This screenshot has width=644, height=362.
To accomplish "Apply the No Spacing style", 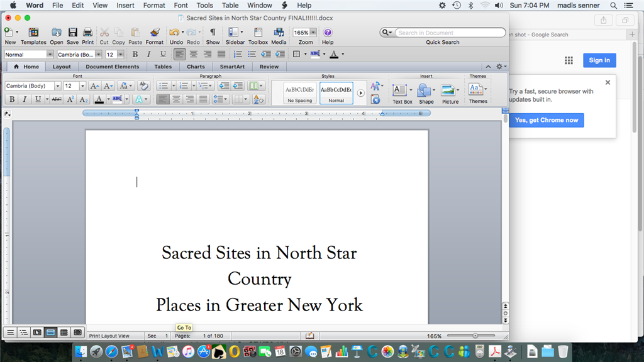I will click(x=300, y=93).
